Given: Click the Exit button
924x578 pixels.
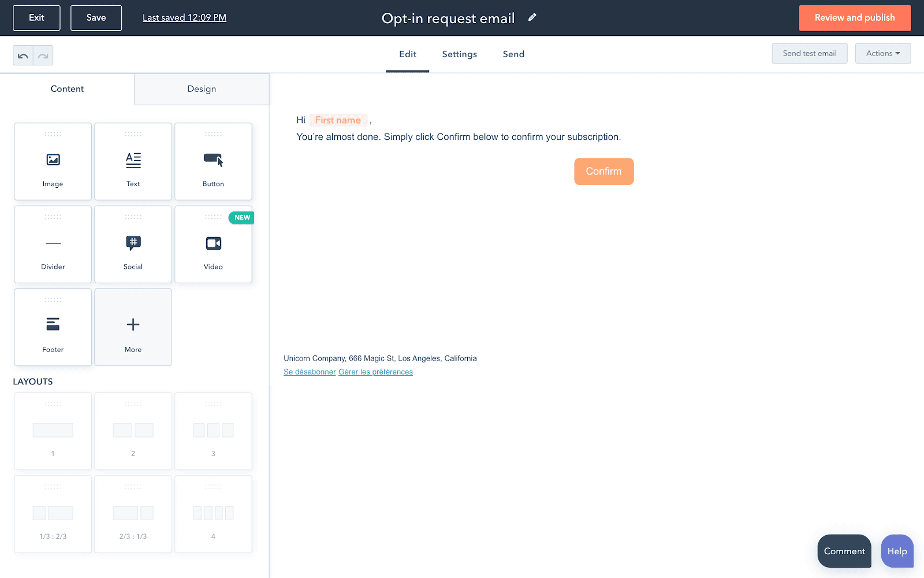Looking at the screenshot, I should pos(37,18).
